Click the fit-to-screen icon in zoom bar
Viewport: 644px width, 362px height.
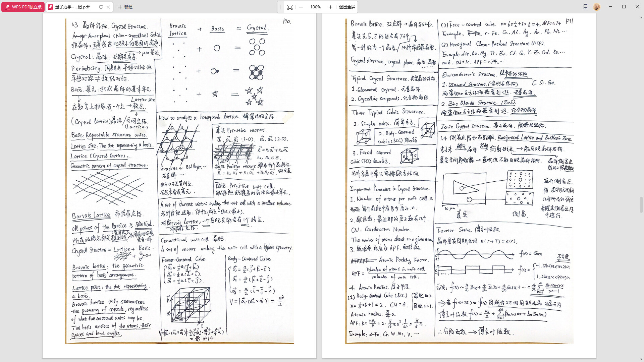coord(290,7)
